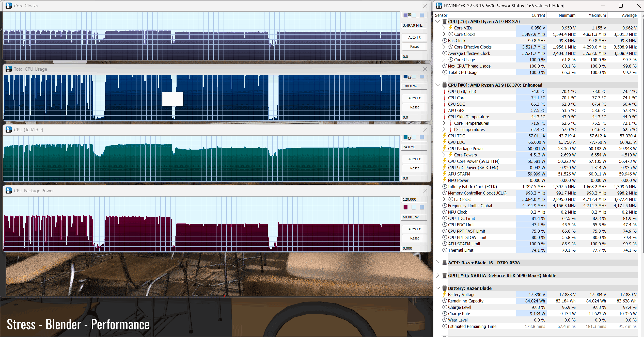Select the APU STAPM Limit row

(536, 244)
